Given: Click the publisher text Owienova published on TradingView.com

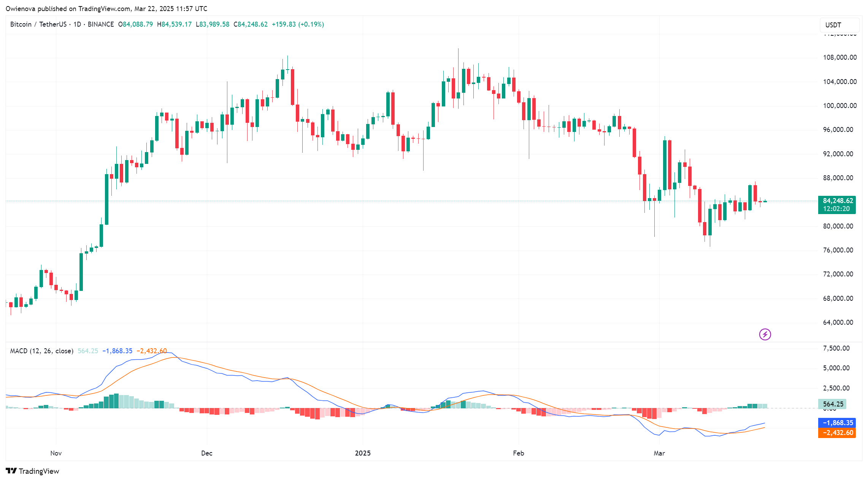Looking at the screenshot, I should [68, 8].
